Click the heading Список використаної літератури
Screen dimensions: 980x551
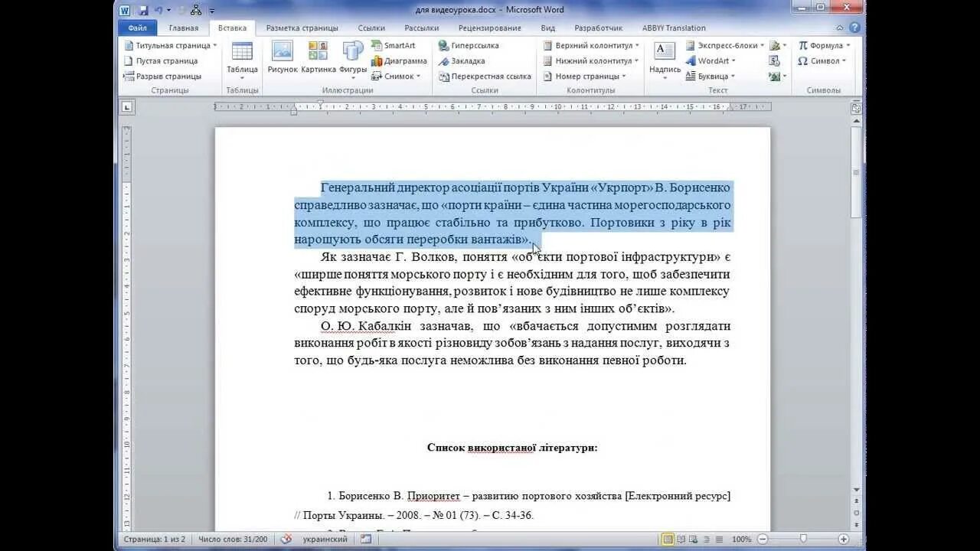512,448
